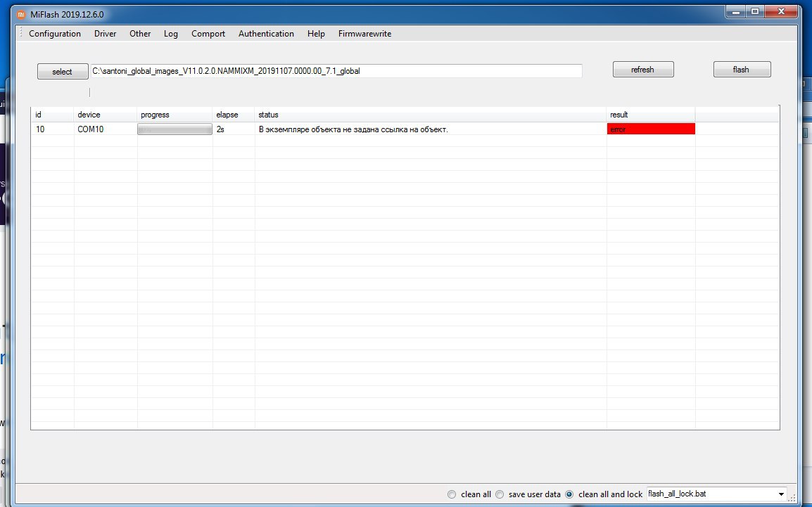The image size is (812, 507).
Task: Click the device column header
Action: tap(106, 115)
